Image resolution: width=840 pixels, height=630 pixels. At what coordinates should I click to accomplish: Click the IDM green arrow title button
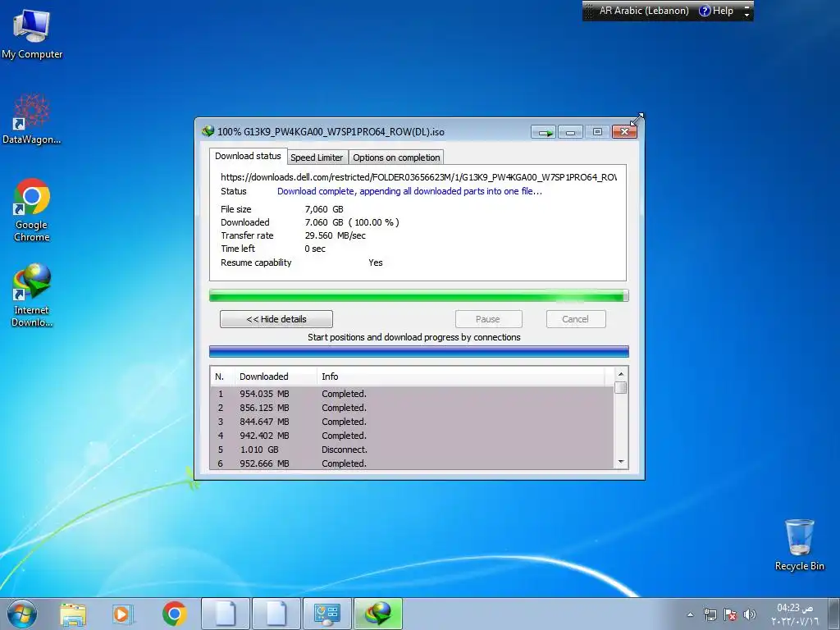pyautogui.click(x=545, y=132)
